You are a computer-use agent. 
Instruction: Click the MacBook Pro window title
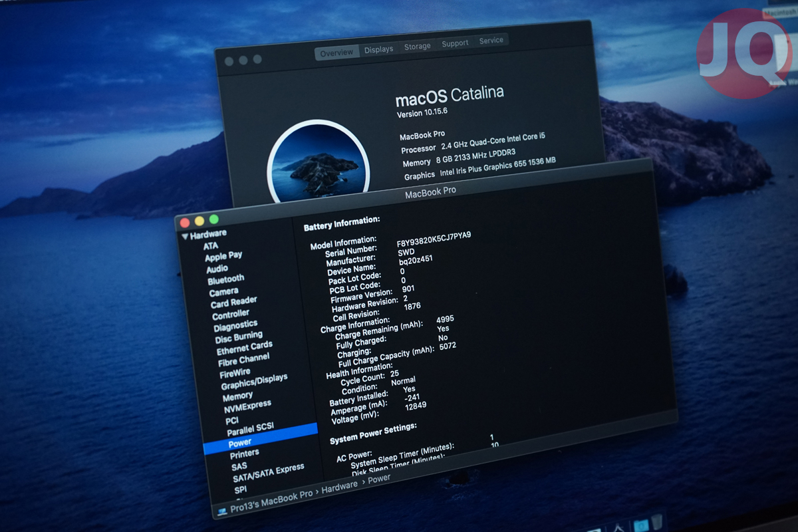(x=430, y=192)
